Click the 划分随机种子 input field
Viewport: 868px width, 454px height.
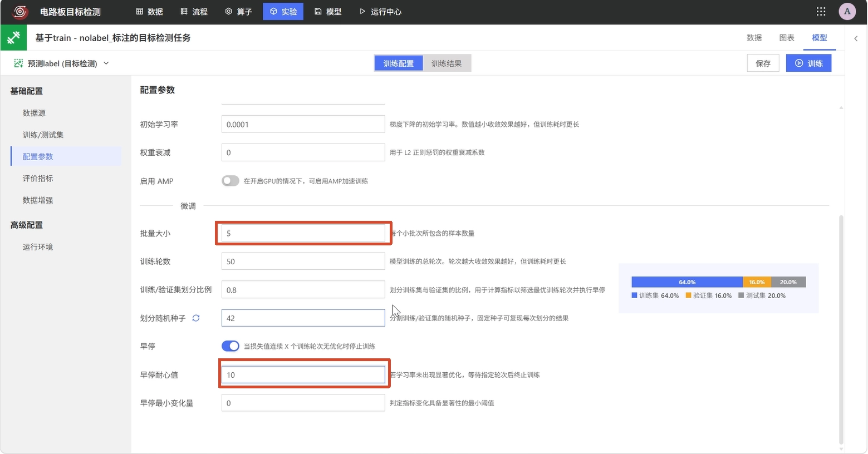tap(303, 318)
